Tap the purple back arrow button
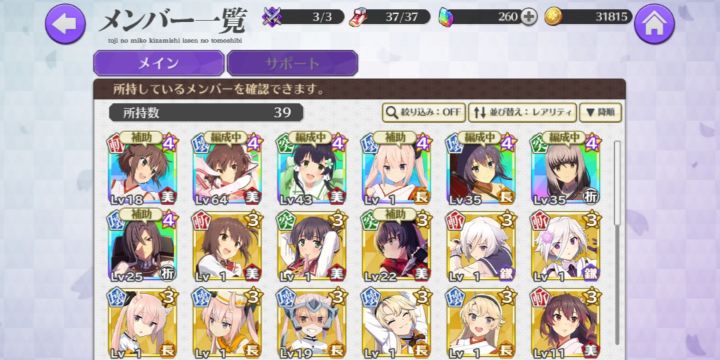This screenshot has height=360, width=720. point(65,24)
